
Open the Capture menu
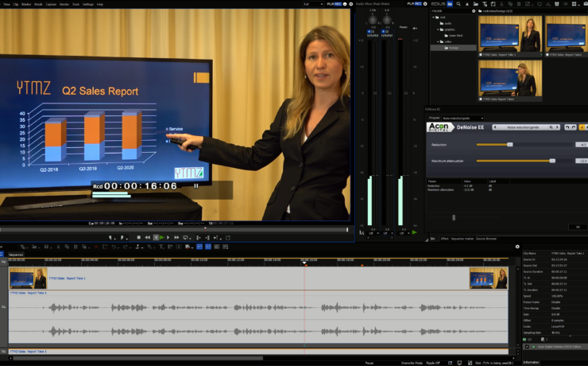click(51, 4)
